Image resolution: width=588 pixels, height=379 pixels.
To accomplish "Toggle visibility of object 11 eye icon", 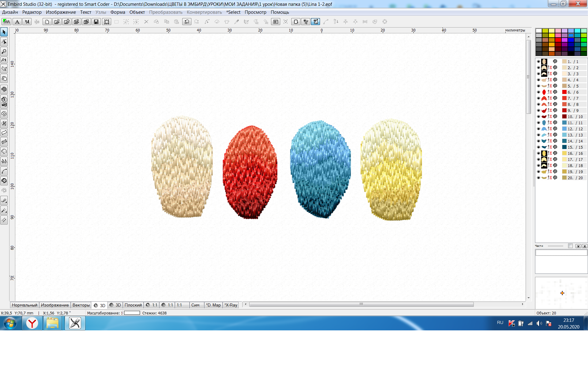I will (538, 123).
